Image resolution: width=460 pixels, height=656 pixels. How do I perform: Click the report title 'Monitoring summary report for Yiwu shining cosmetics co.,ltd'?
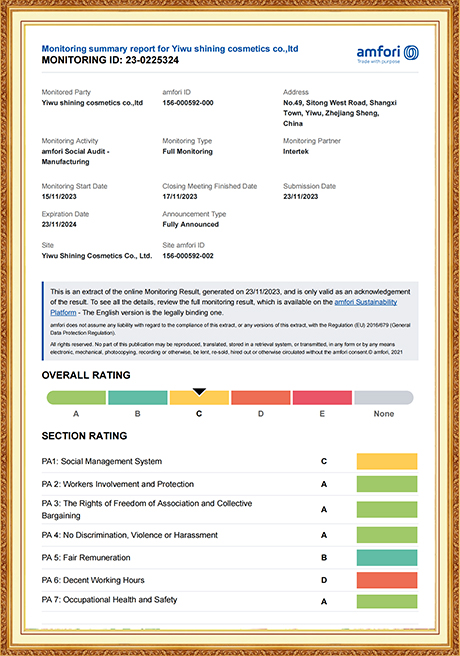pyautogui.click(x=170, y=49)
